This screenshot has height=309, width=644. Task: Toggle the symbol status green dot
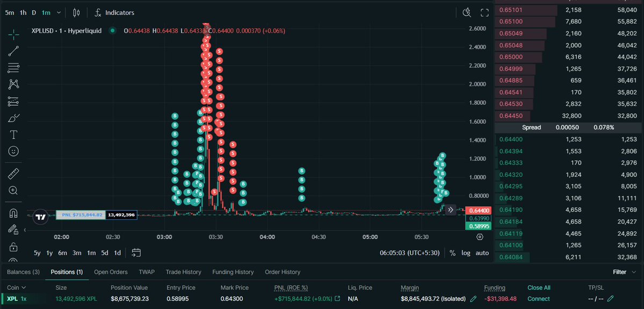pos(113,31)
